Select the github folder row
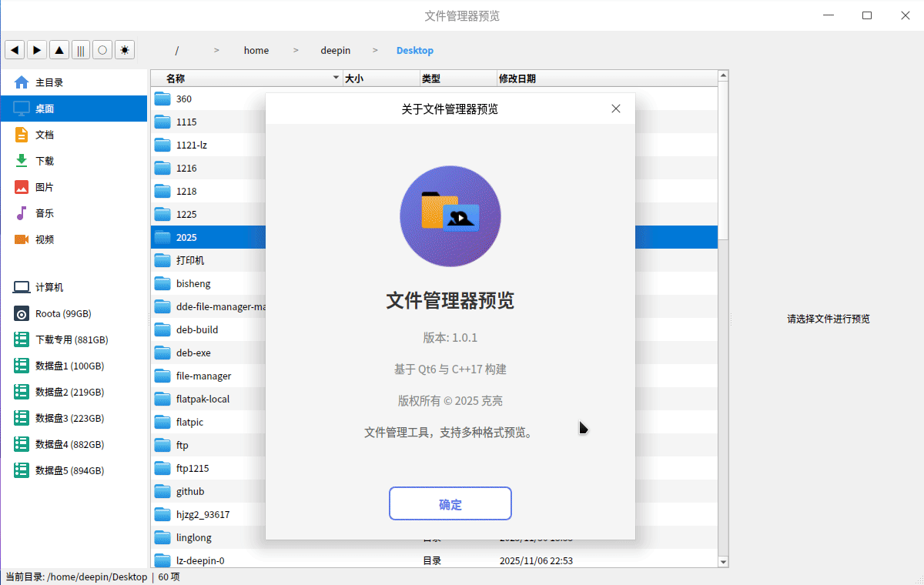The height and width of the screenshot is (585, 924). coord(434,491)
